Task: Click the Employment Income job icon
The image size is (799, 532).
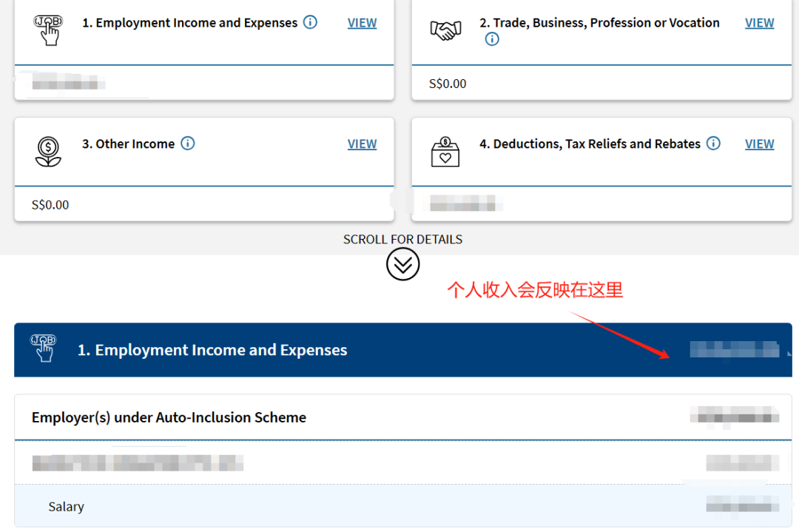Action: (x=48, y=30)
